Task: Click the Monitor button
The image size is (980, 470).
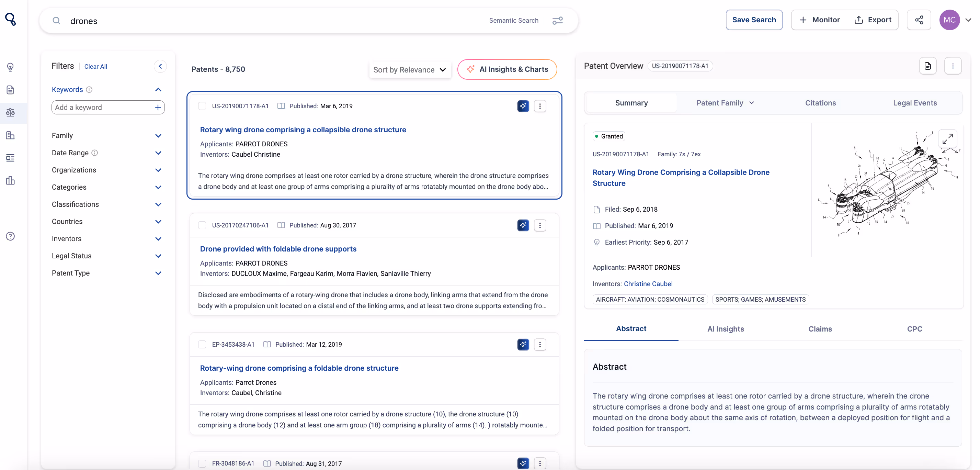Action: [x=819, y=20]
